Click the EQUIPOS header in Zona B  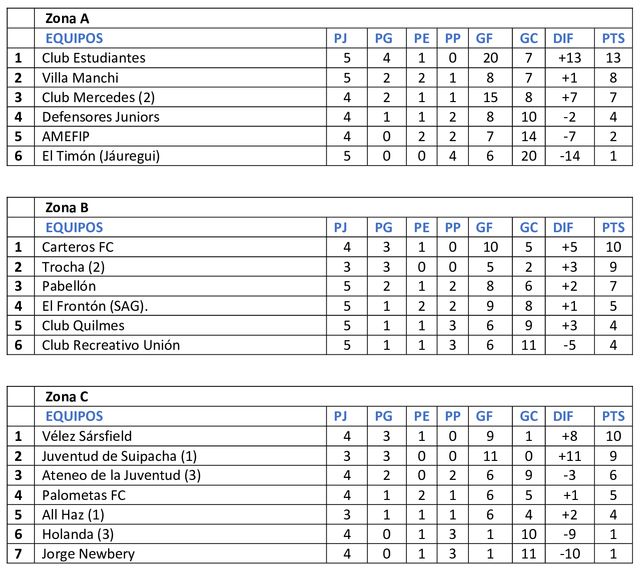tap(74, 227)
